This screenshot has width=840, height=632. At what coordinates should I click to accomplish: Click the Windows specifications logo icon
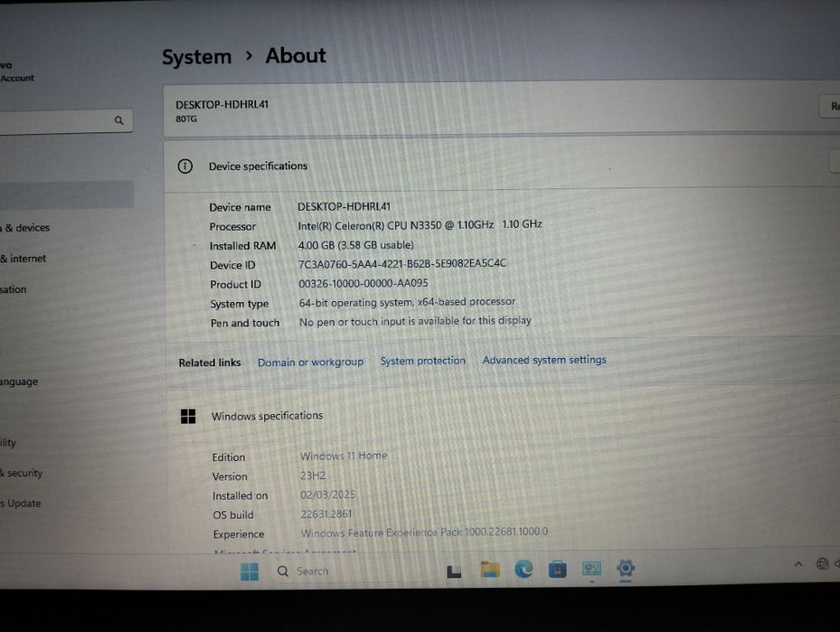coord(188,416)
